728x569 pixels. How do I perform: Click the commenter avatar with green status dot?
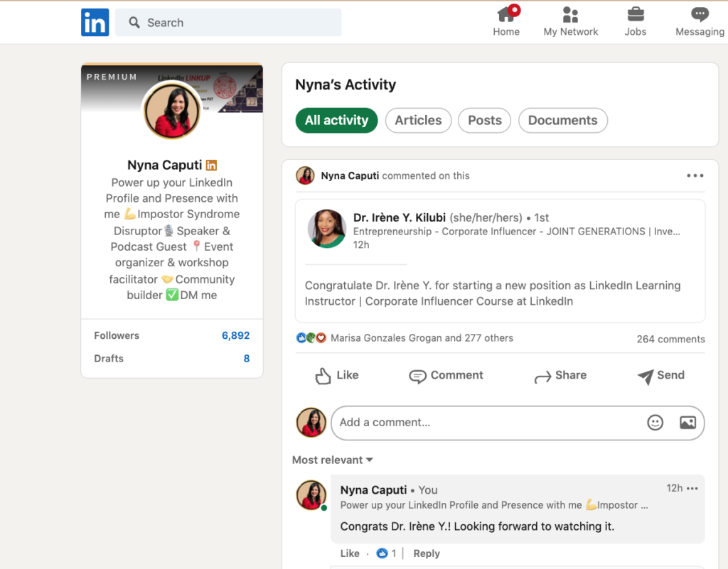coord(311,495)
